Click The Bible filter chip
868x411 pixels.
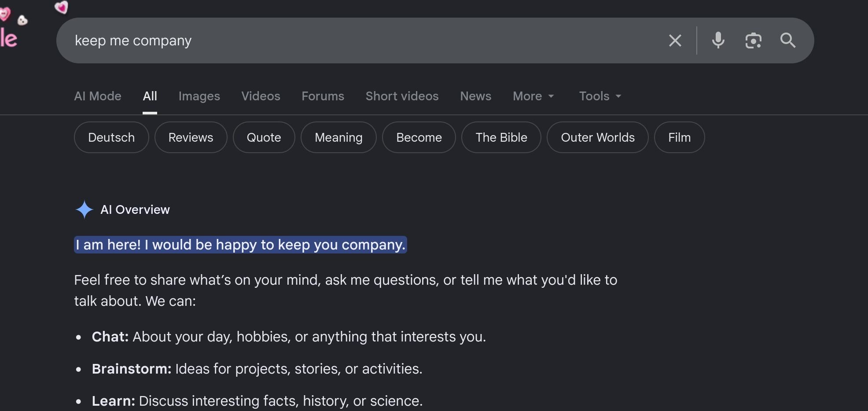(501, 137)
